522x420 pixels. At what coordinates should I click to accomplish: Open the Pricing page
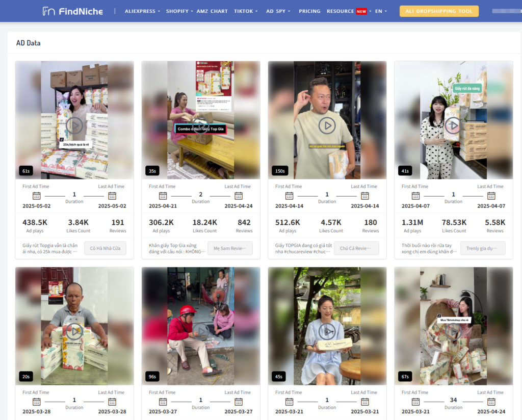309,11
